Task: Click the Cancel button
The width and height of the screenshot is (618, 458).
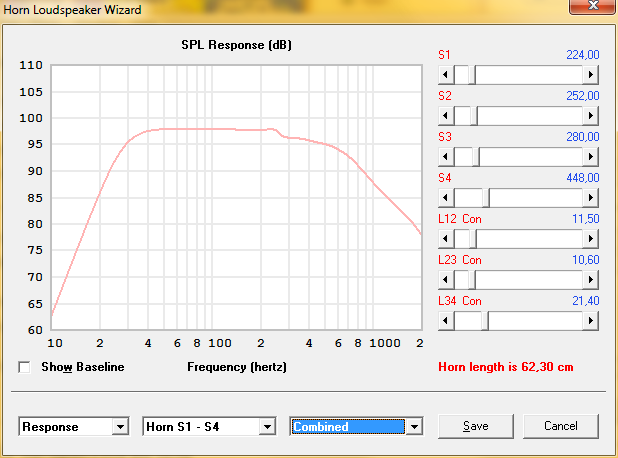Action: pos(559,426)
